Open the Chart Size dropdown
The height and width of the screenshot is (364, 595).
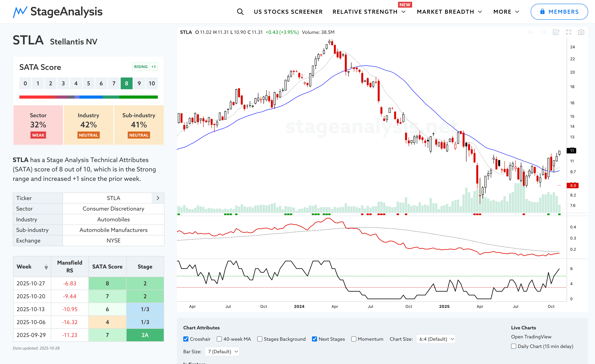pyautogui.click(x=436, y=339)
